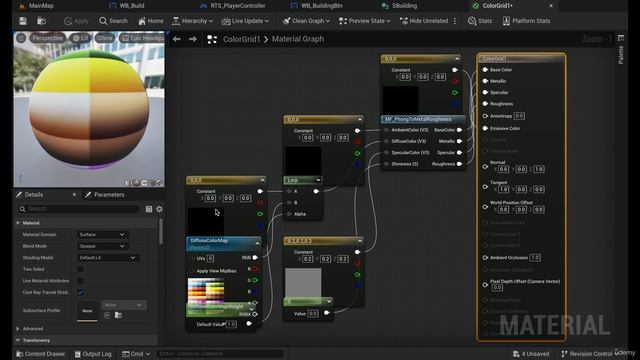Image resolution: width=640 pixels, height=360 pixels.
Task: Toggle the Cast Ray Traced Shadows checkbox
Action: [x=80, y=292]
